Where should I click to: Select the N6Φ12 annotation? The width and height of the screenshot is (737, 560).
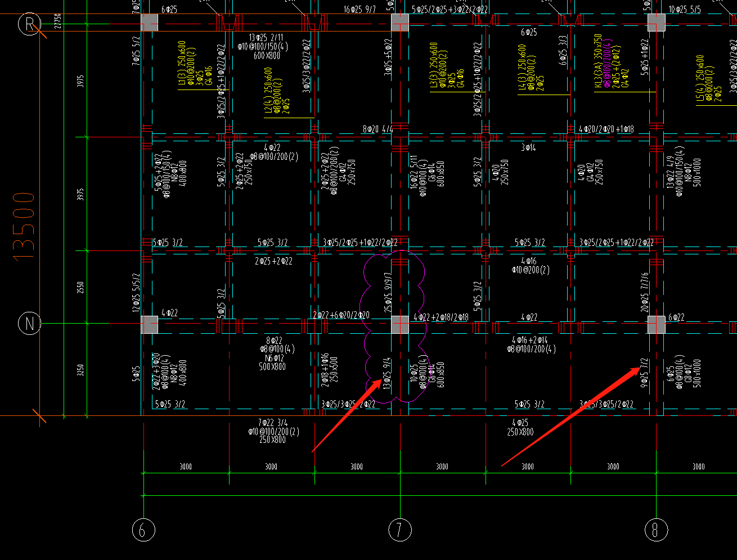tap(273, 358)
